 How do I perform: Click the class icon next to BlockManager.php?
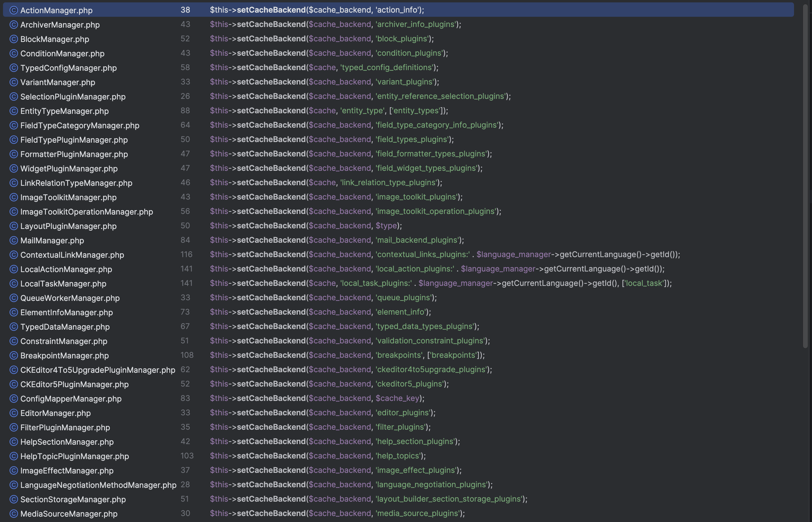[x=13, y=39]
